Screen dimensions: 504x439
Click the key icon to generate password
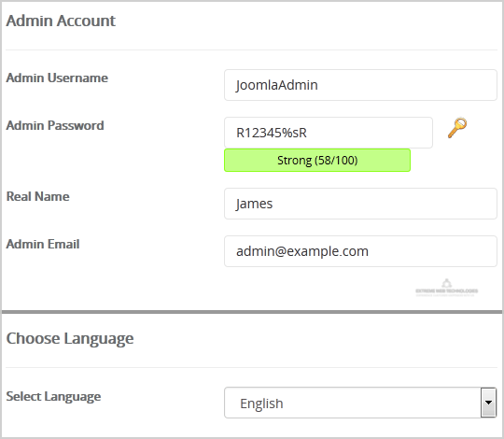[x=457, y=128]
